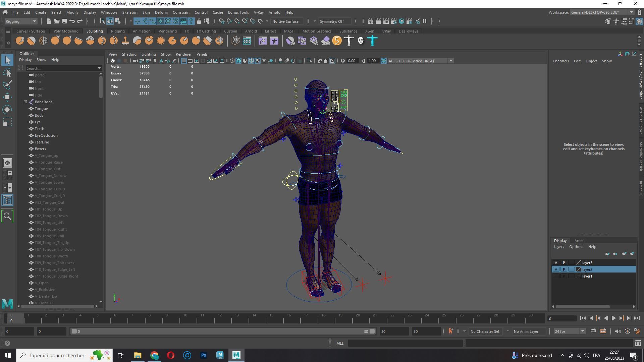This screenshot has width=644, height=362.
Task: Switch to the Rigging shelf tab
Action: click(x=118, y=31)
